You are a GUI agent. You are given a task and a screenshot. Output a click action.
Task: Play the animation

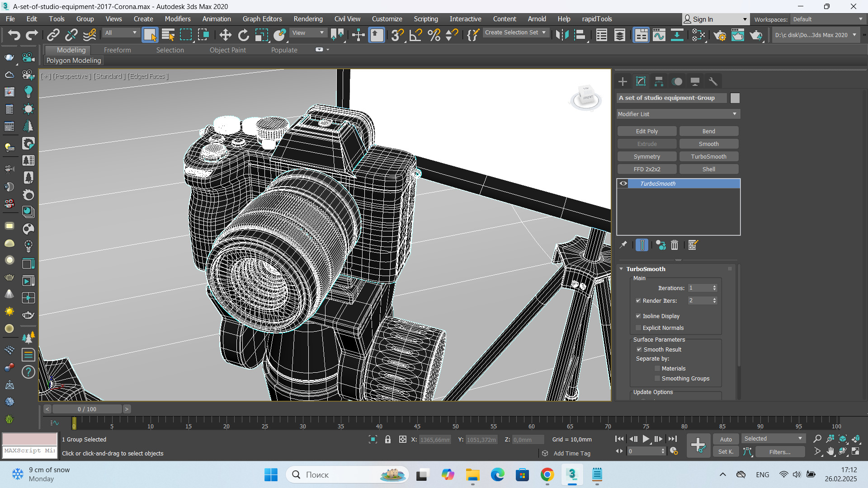(646, 439)
